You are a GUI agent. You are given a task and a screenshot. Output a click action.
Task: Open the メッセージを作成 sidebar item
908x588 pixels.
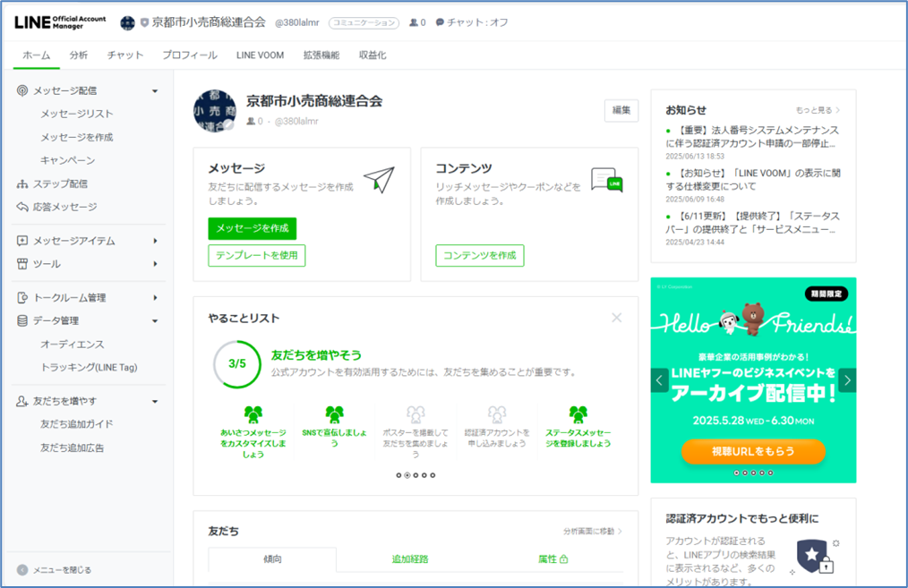pos(76,137)
